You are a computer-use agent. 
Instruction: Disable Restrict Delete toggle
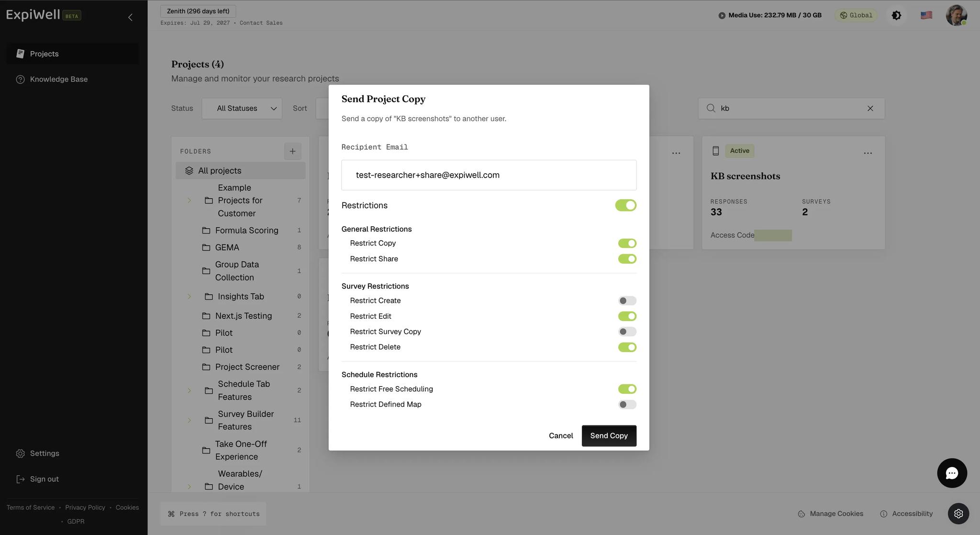(627, 347)
